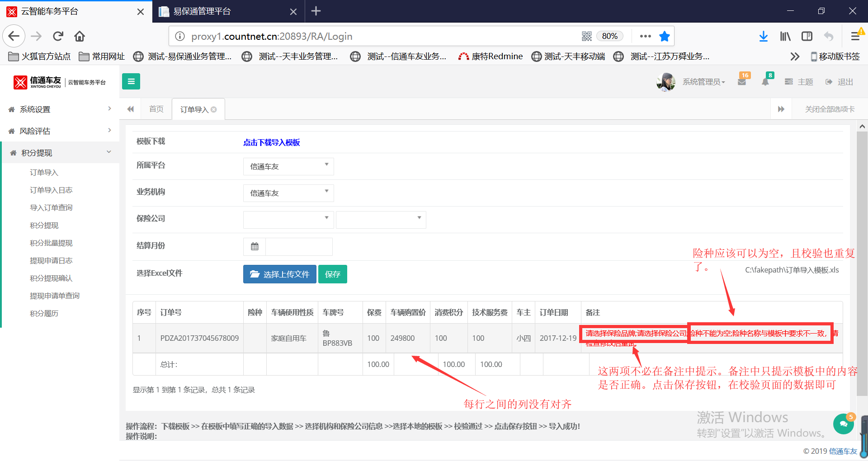Go to browser home page icon
868x461 pixels.
(x=80, y=36)
